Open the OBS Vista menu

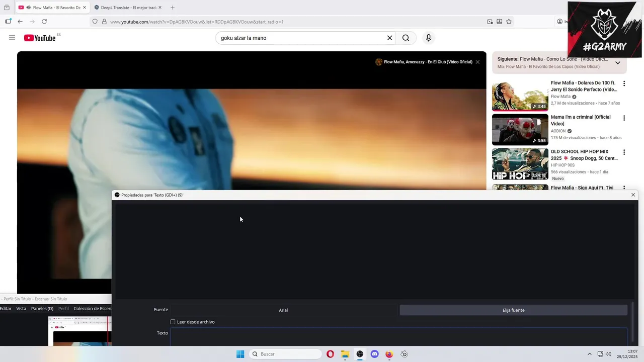(21, 309)
